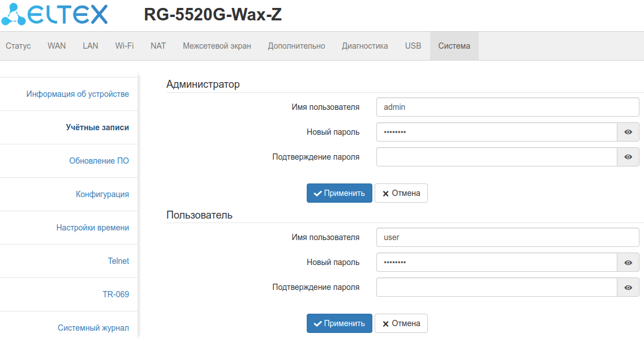Open Обновление ПО in the sidebar
This screenshot has height=342, width=644.
(99, 161)
